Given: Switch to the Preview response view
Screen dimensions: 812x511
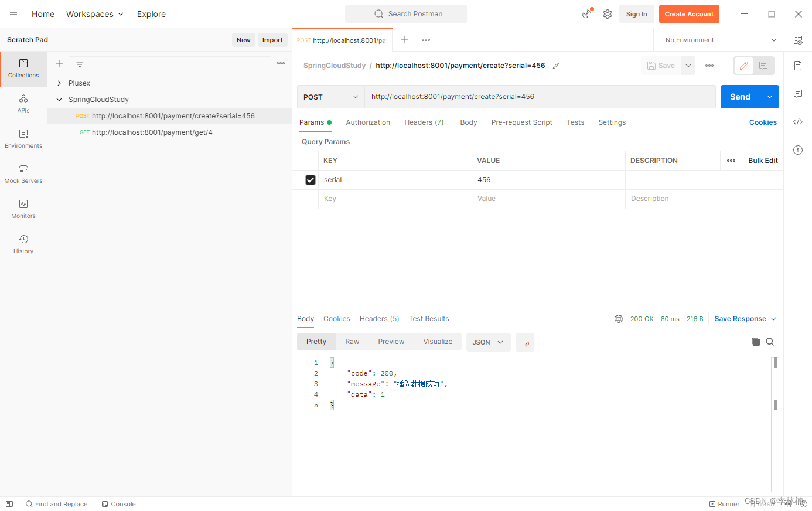Looking at the screenshot, I should [x=391, y=342].
